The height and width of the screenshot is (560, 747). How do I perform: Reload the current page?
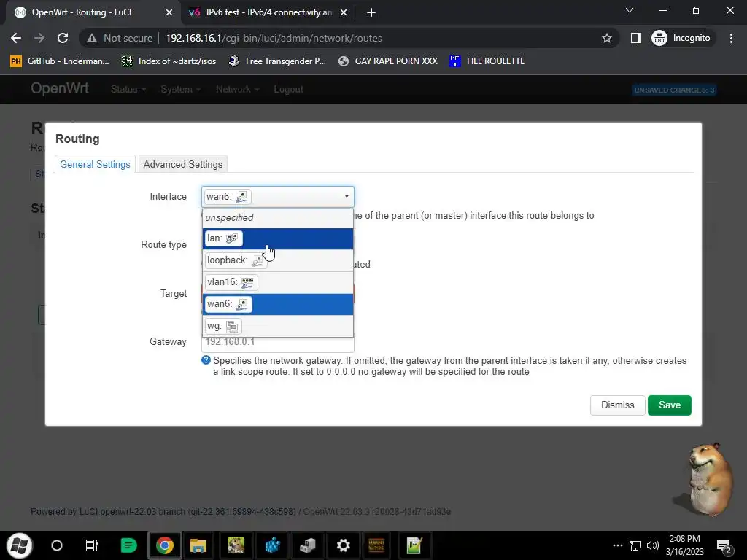(63, 38)
